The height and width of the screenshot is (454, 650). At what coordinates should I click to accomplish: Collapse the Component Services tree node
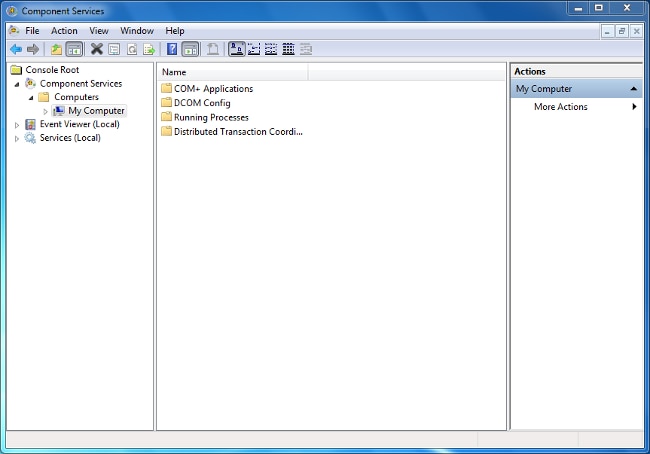17,84
